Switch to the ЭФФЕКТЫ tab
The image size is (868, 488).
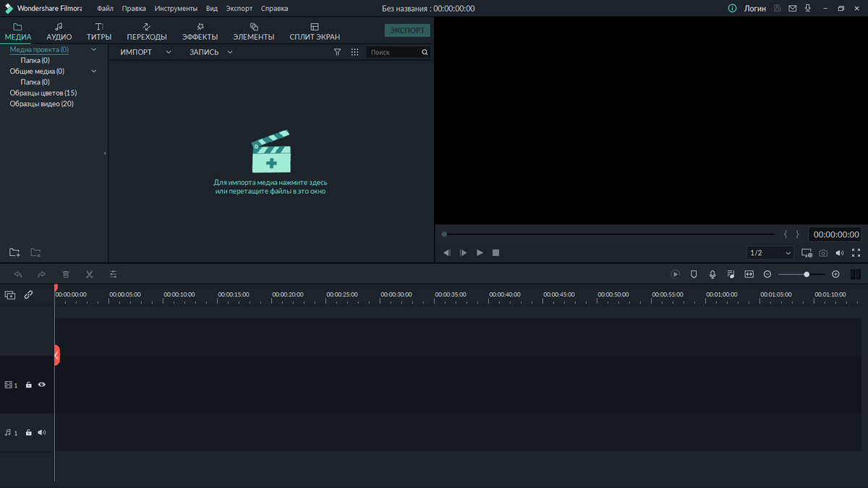[200, 31]
